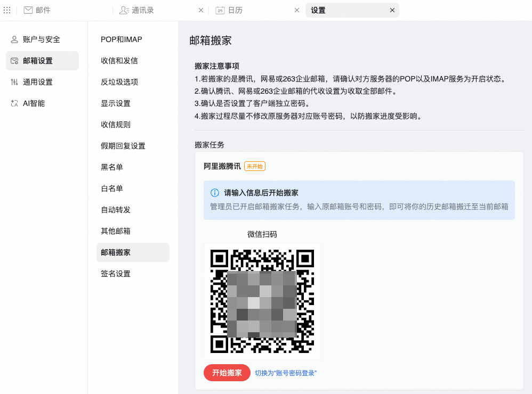Image resolution: width=532 pixels, height=394 pixels.
Task: Open POP和IMAP settings
Action: pyautogui.click(x=122, y=39)
